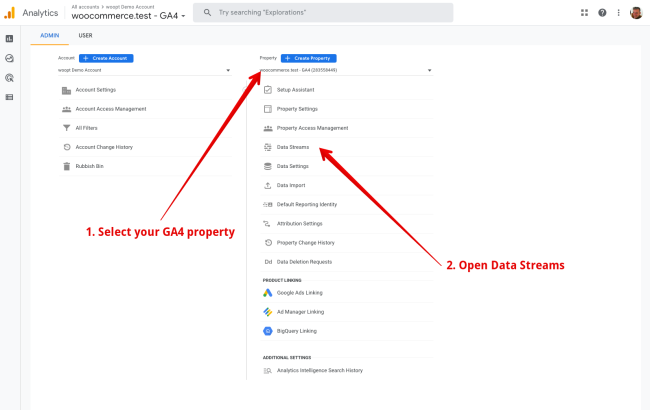This screenshot has height=410, width=650.
Task: Expand the woopt Demo Account dropdown
Action: point(144,70)
